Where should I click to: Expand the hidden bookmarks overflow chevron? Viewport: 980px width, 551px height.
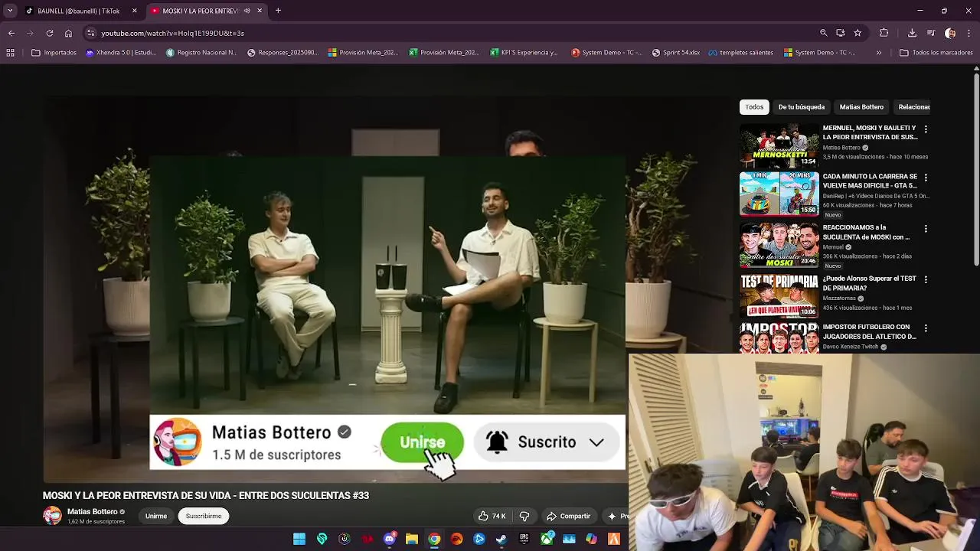pyautogui.click(x=879, y=53)
